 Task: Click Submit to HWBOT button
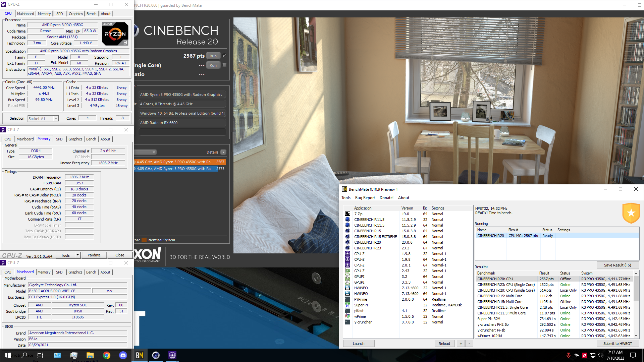618,344
